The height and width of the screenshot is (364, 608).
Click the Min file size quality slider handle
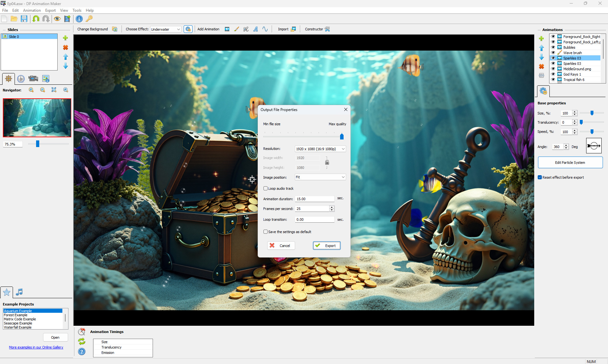point(342,137)
